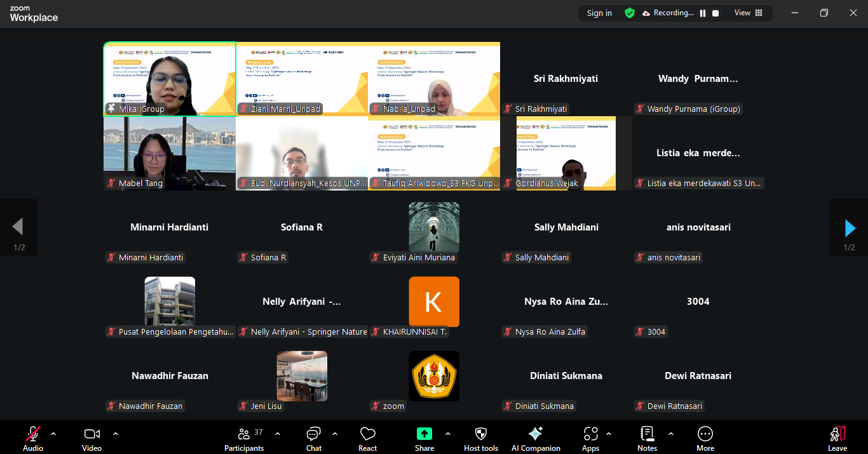
Task: Go to next gallery page arrow
Action: [x=850, y=227]
